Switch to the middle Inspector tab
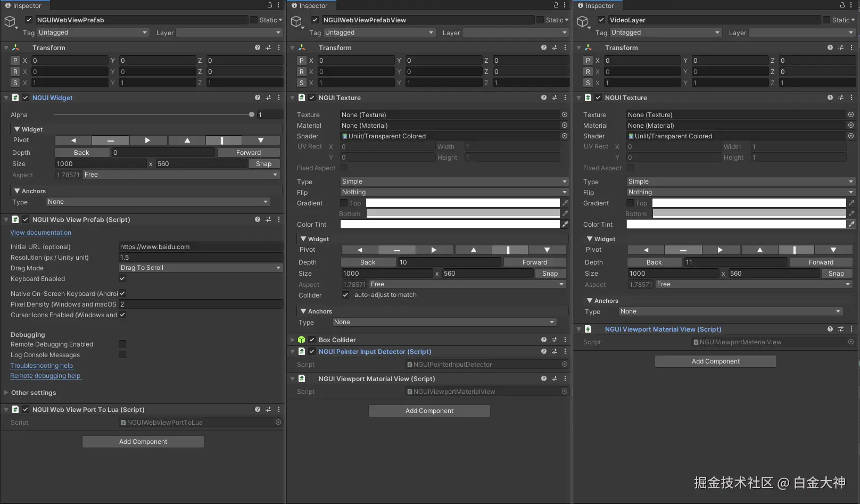 [310, 5]
